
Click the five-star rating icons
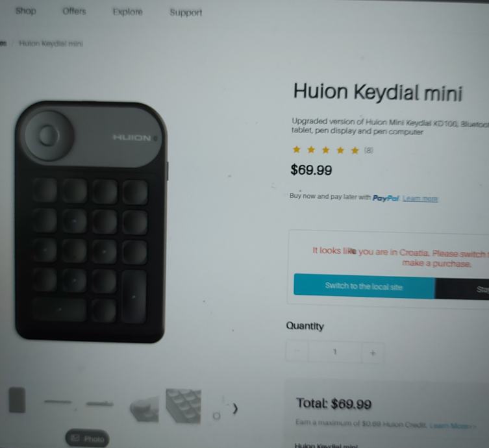325,150
